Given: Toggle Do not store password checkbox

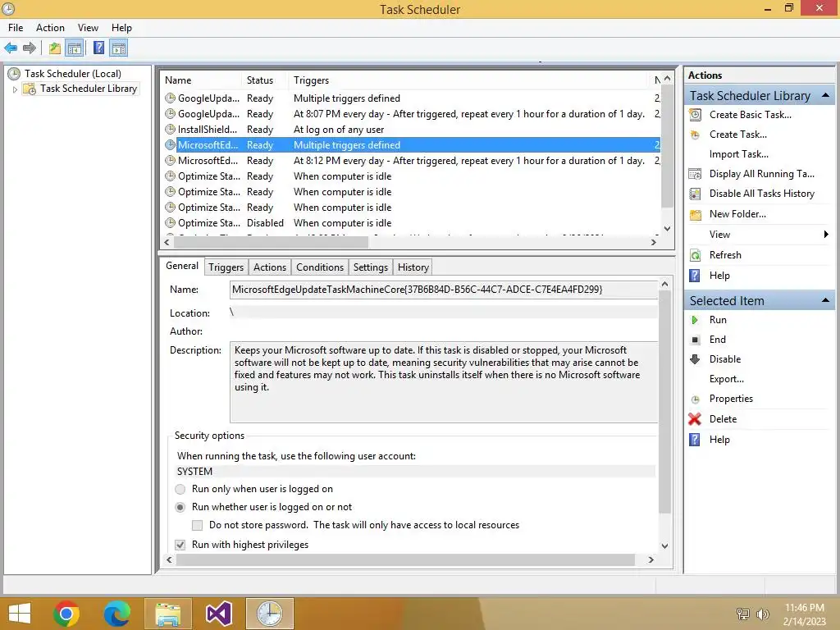Looking at the screenshot, I should [x=197, y=526].
